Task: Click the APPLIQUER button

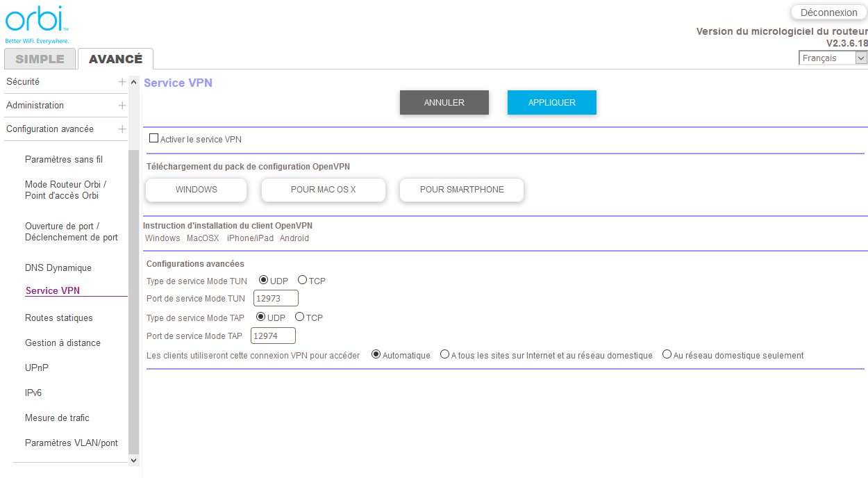Action: point(552,102)
